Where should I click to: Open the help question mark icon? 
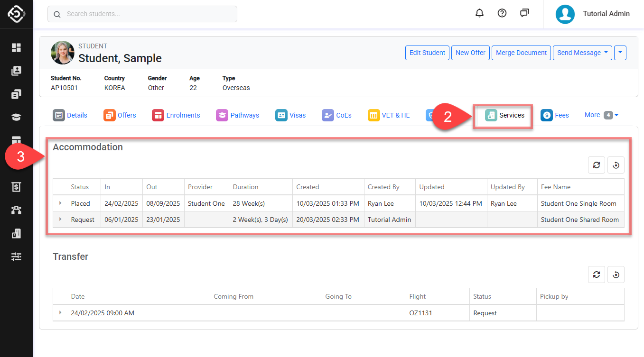pyautogui.click(x=502, y=13)
